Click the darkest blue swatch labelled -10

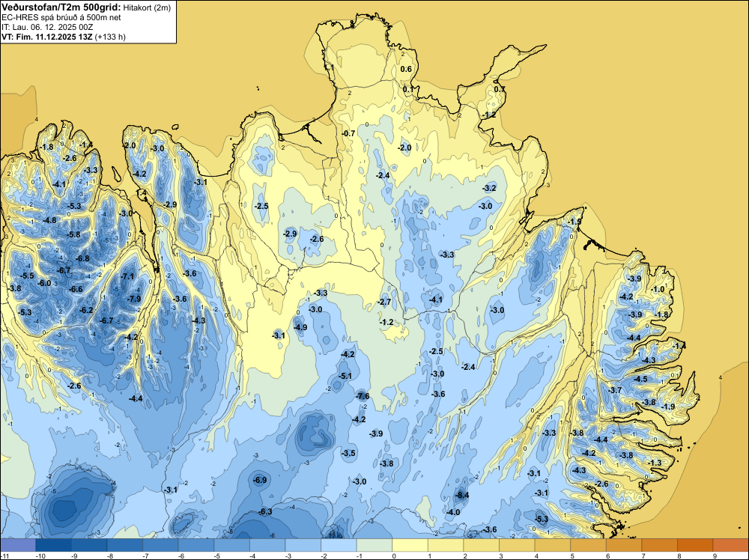(53, 545)
